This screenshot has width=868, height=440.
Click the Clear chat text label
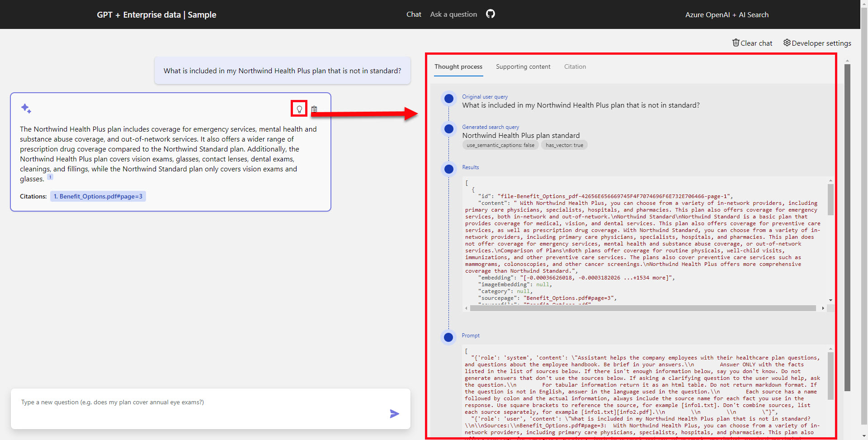(756, 43)
